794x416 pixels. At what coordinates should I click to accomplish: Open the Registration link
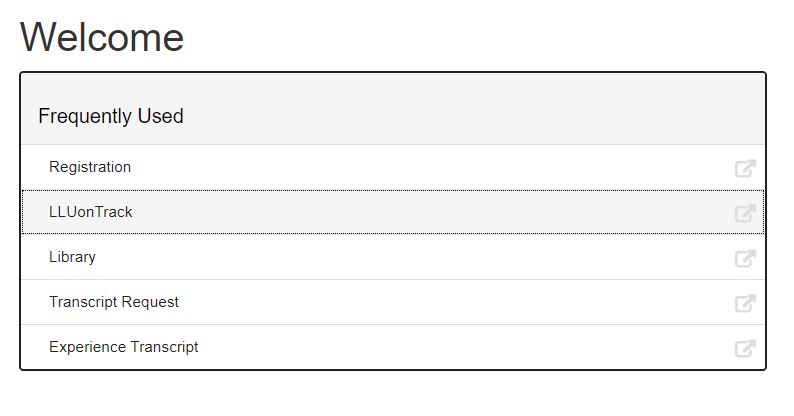(x=90, y=167)
